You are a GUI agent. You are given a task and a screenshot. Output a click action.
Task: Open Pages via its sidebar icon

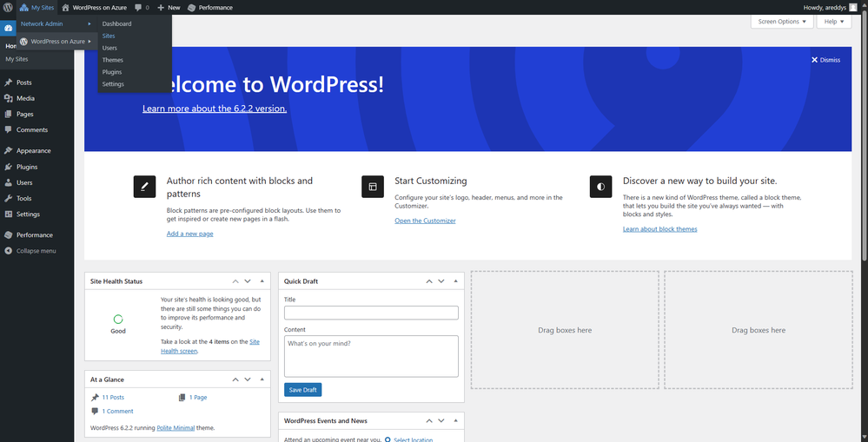(x=8, y=114)
